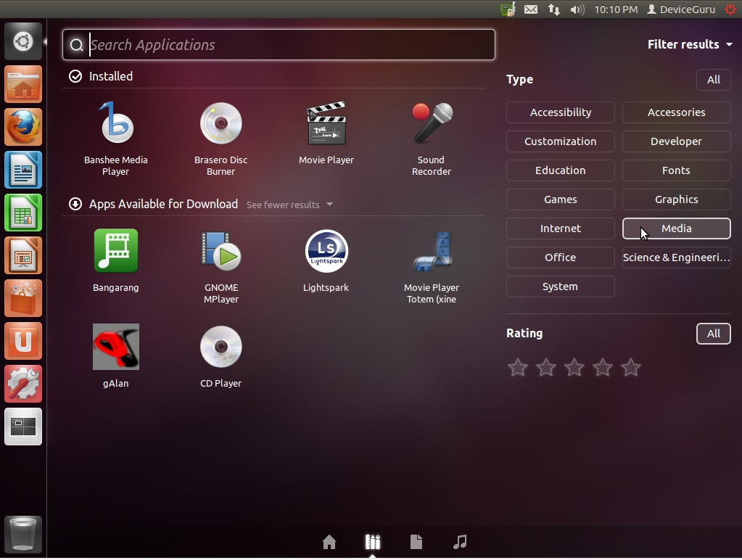Open the sound volume indicator
Screen dimensions: 742x560
click(577, 9)
